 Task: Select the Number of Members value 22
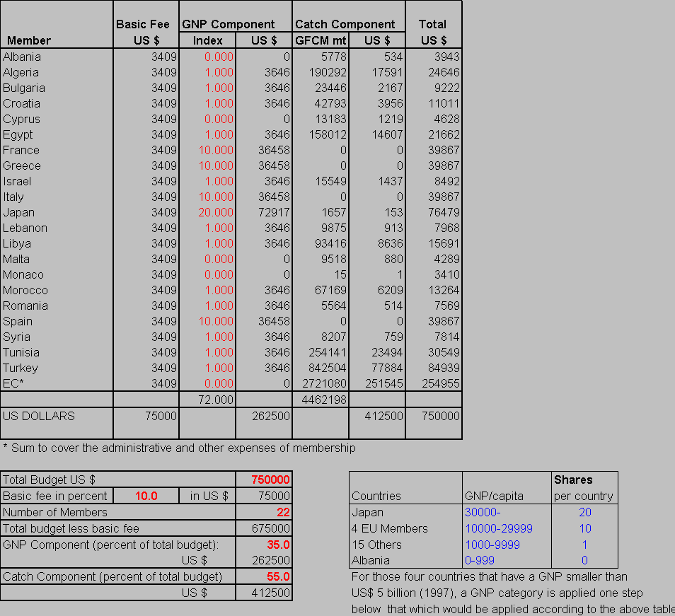tap(282, 512)
